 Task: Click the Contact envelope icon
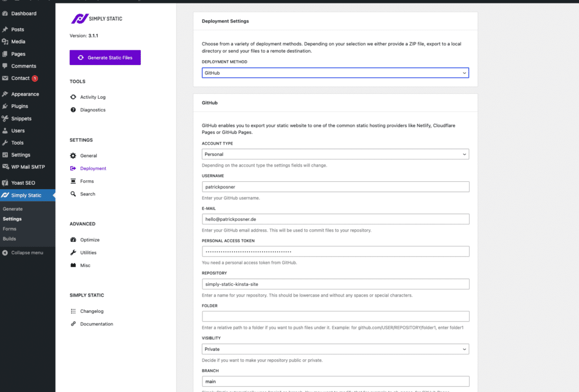pyautogui.click(x=5, y=78)
